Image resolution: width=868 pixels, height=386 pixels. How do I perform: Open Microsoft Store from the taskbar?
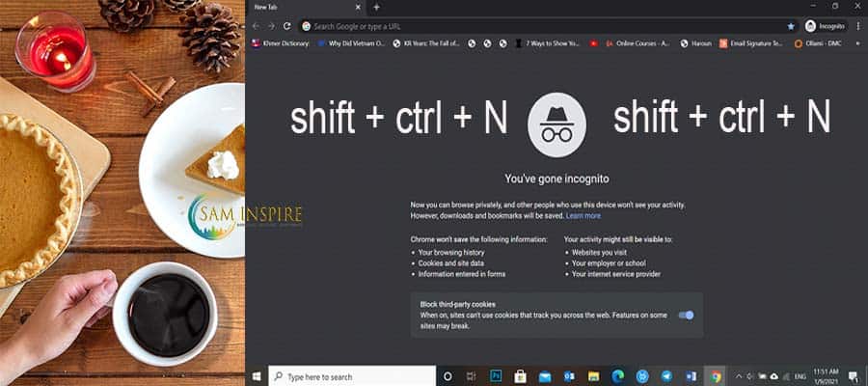point(520,376)
